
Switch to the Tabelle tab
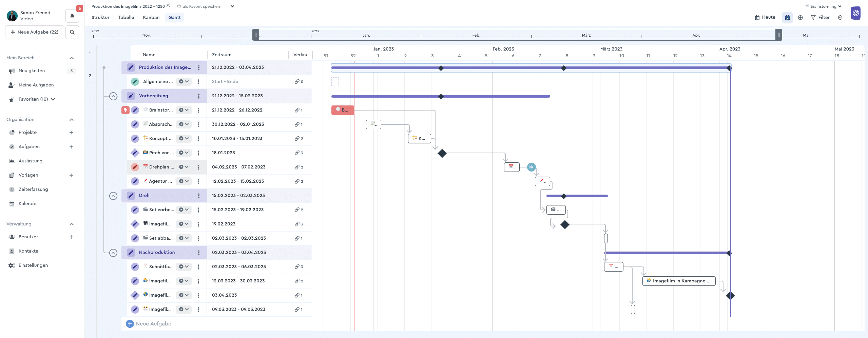click(x=126, y=18)
